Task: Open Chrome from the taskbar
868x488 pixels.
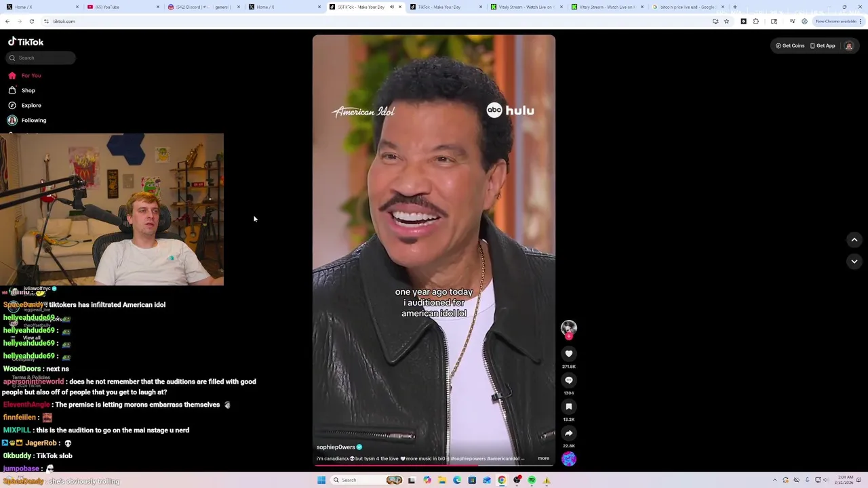Action: tap(502, 480)
